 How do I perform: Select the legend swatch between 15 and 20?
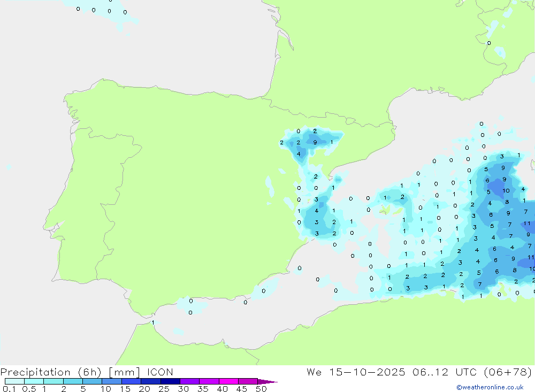click(132, 381)
